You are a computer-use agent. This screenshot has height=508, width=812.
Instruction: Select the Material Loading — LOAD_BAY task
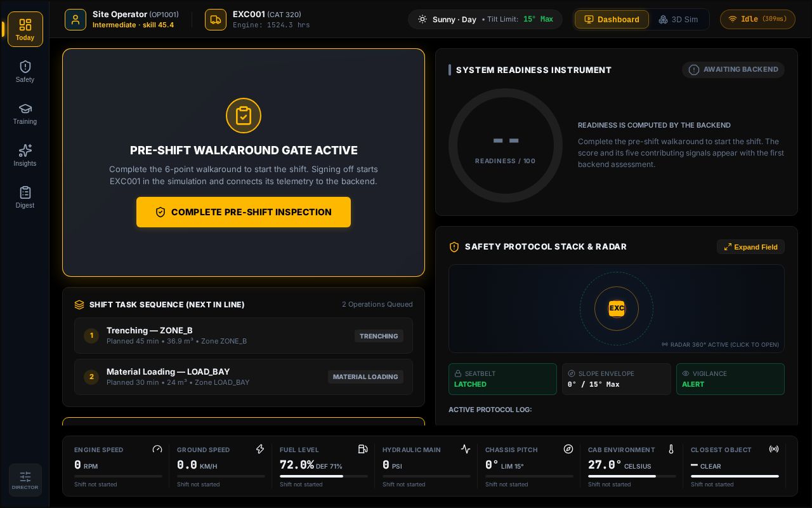tap(244, 377)
